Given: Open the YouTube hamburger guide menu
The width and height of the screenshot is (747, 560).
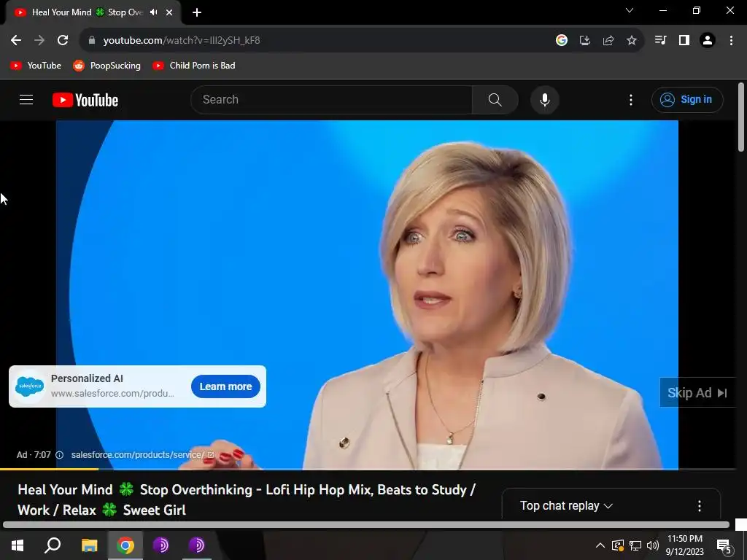Looking at the screenshot, I should (26, 99).
